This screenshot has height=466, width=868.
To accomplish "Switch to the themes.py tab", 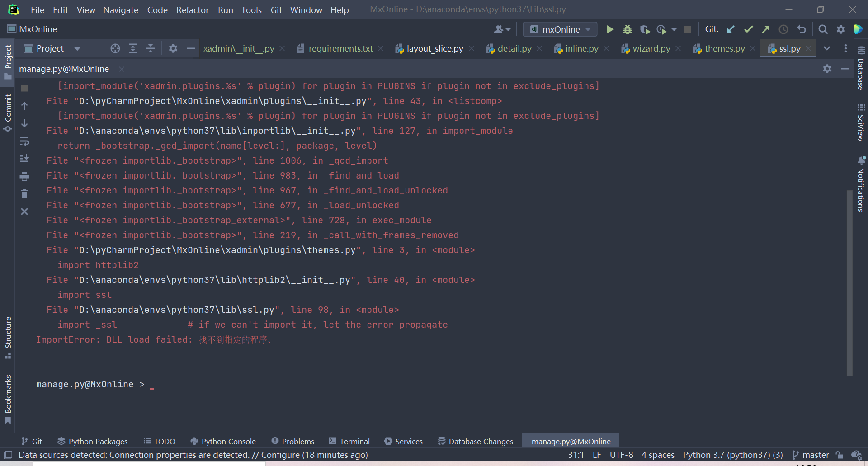I will [724, 48].
